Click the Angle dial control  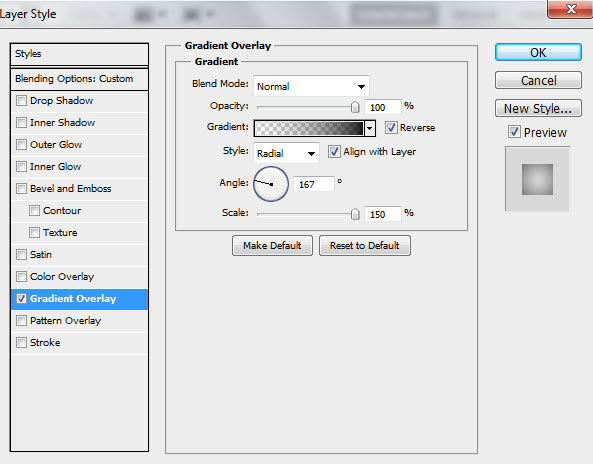coord(271,184)
